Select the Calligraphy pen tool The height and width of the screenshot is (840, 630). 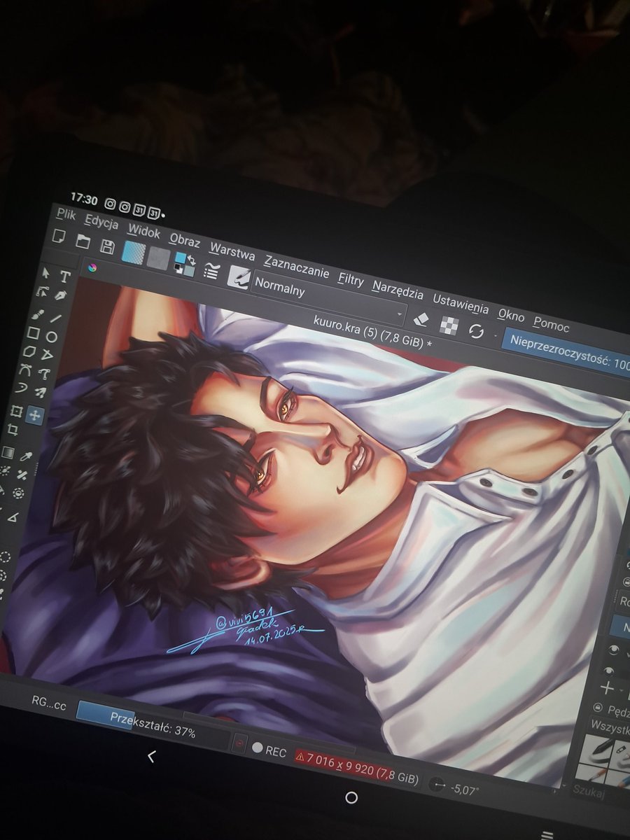tap(62, 296)
